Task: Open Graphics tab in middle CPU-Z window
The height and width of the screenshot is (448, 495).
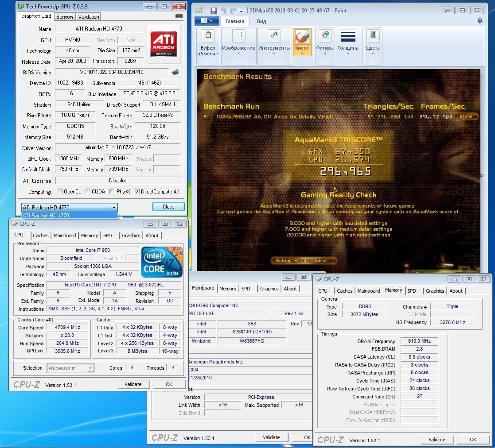Action: (269, 289)
